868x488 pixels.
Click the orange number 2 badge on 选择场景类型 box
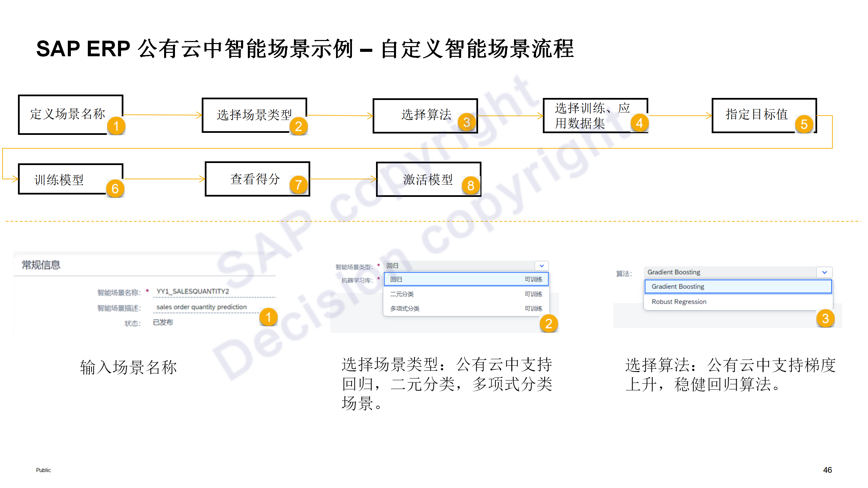[298, 126]
